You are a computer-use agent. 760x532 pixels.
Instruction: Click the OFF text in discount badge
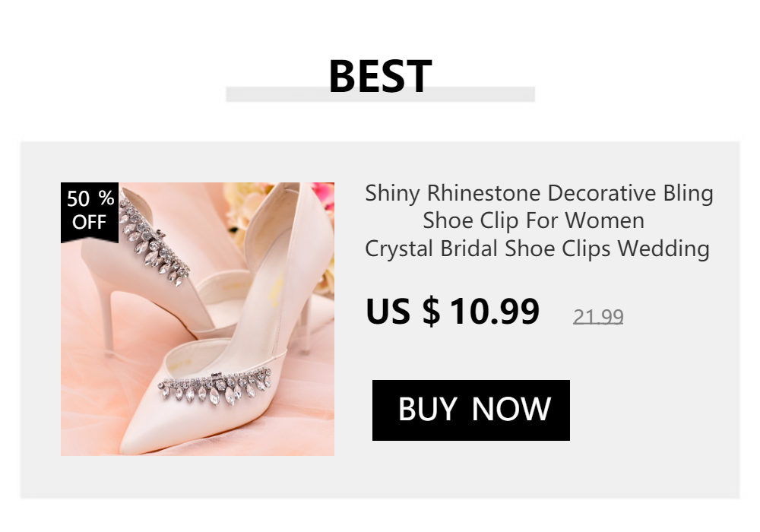click(x=89, y=223)
